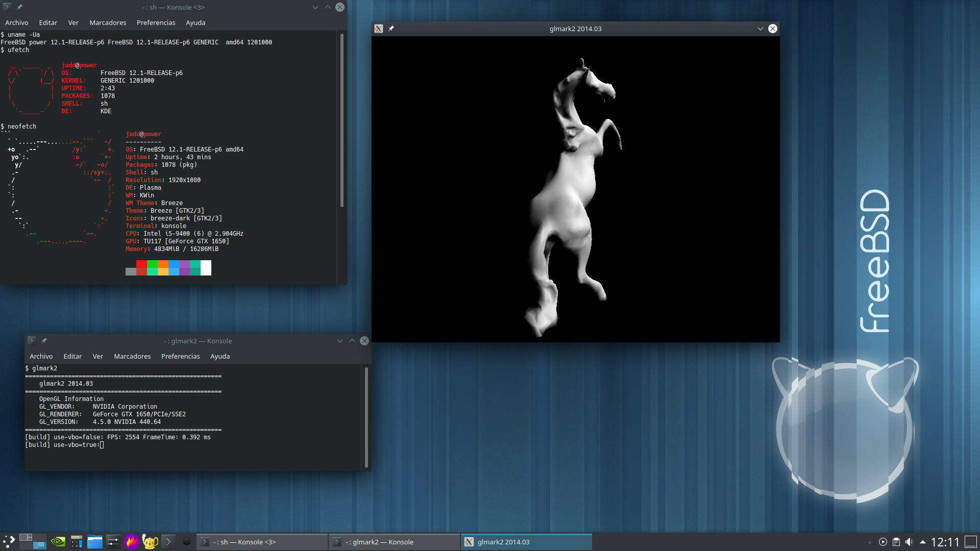This screenshot has width=980, height=551.
Task: Toggle the pin icon on glmark2 window
Action: coord(391,29)
